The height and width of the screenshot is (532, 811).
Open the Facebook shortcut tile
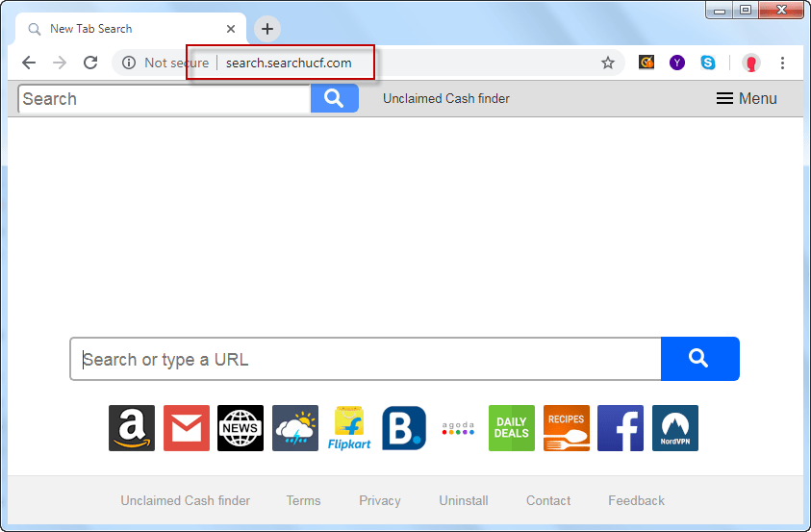coord(621,428)
